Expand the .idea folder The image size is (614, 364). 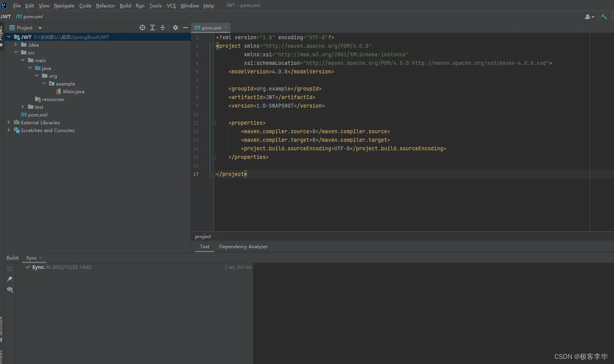[x=16, y=45]
